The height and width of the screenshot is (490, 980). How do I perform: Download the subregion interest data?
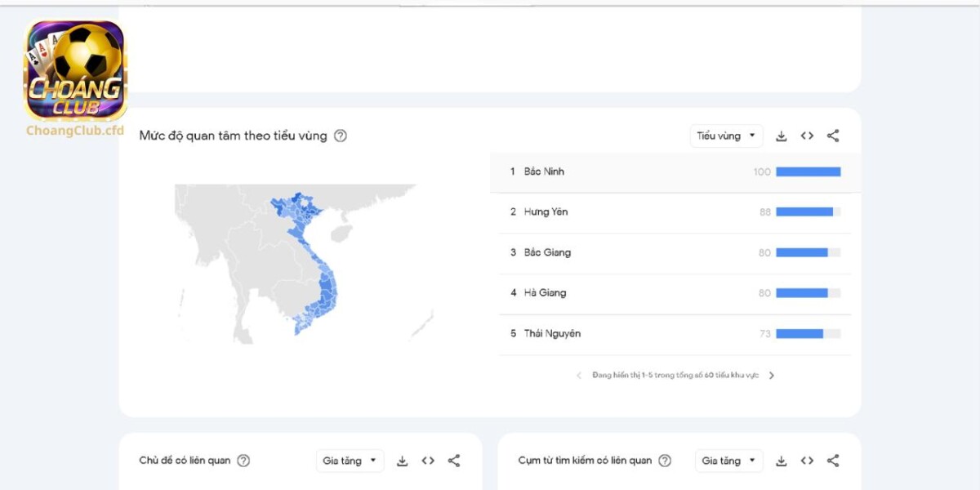coord(781,136)
